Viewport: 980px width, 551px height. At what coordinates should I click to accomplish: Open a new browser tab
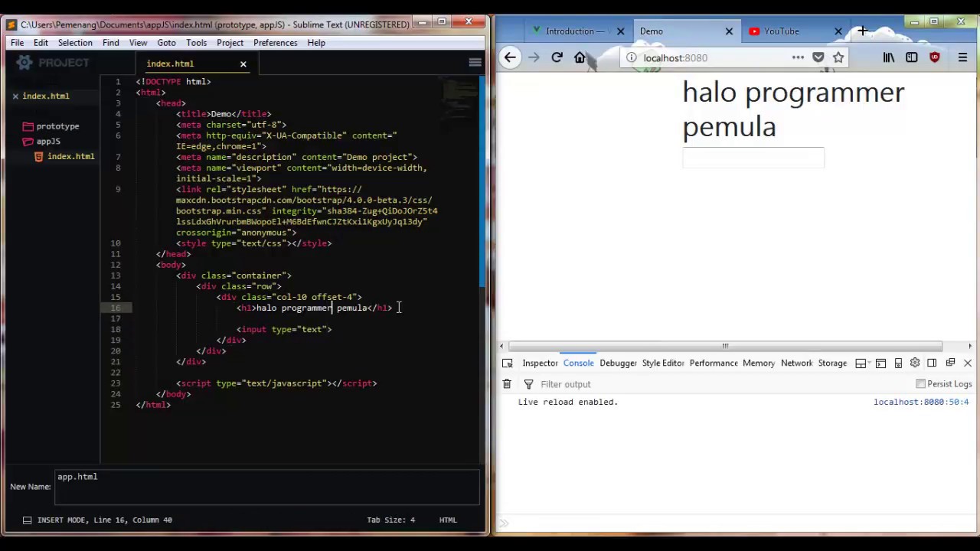tap(863, 31)
